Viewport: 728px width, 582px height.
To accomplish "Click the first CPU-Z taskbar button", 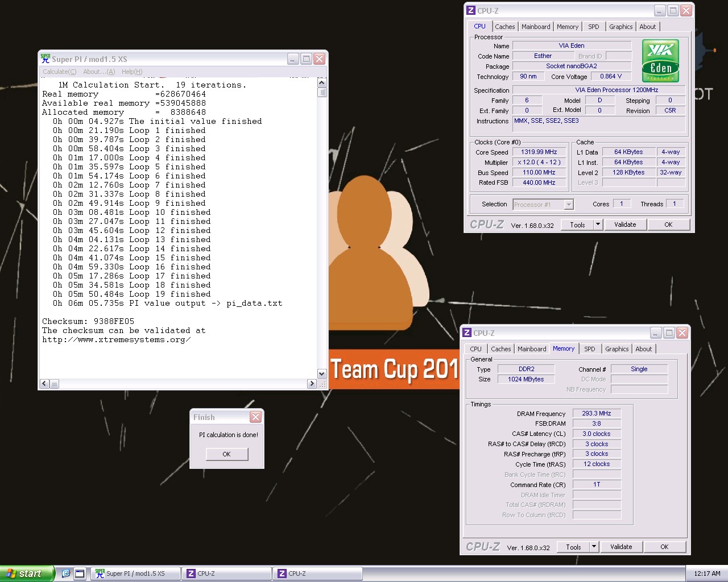I will coord(227,573).
